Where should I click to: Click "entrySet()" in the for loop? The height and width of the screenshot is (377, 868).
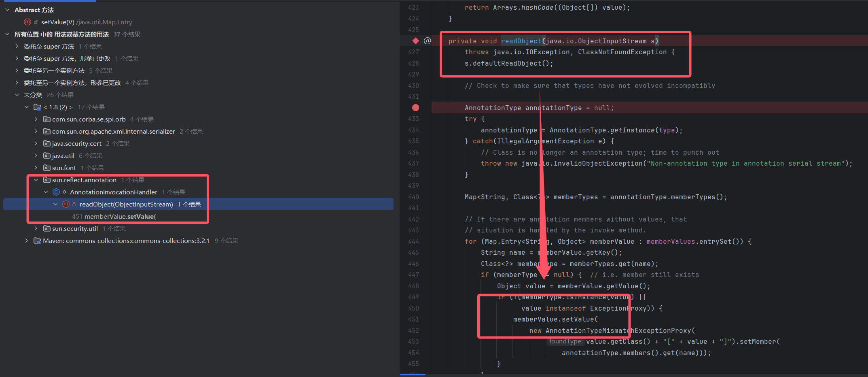pyautogui.click(x=721, y=241)
